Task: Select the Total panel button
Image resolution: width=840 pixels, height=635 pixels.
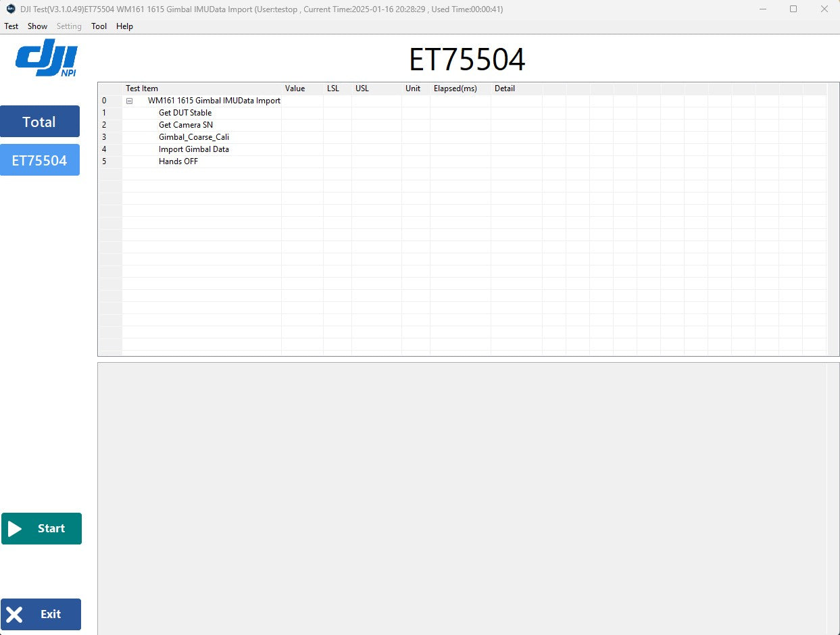Action: pyautogui.click(x=39, y=122)
